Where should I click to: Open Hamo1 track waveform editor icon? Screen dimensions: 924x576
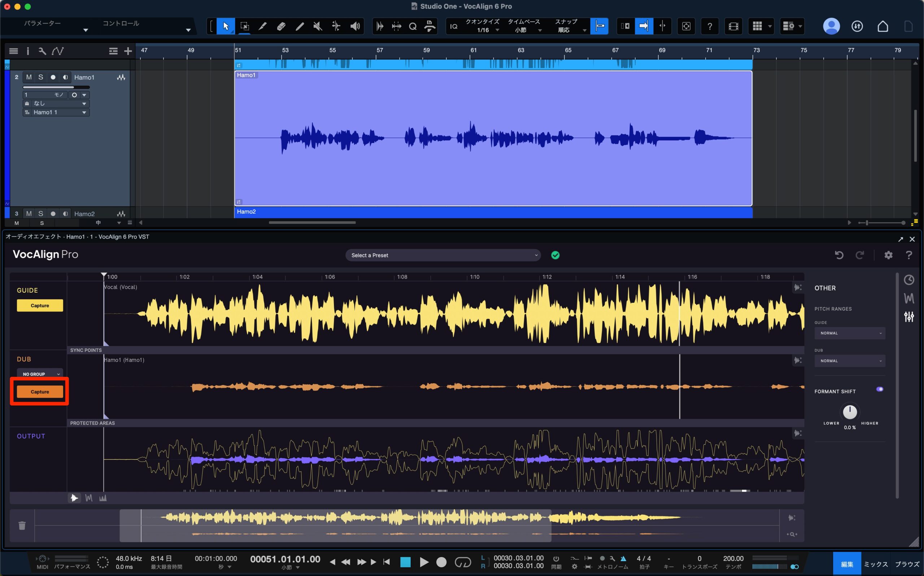[x=121, y=77]
